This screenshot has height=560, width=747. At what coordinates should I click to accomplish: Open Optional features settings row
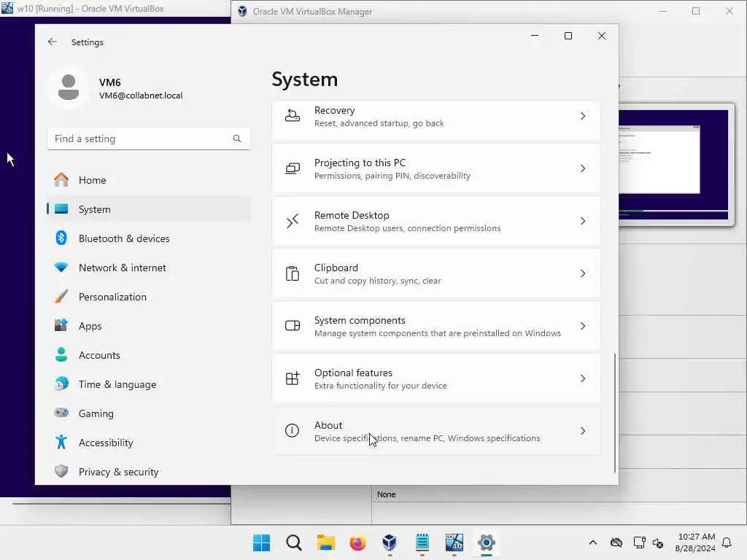[436, 378]
